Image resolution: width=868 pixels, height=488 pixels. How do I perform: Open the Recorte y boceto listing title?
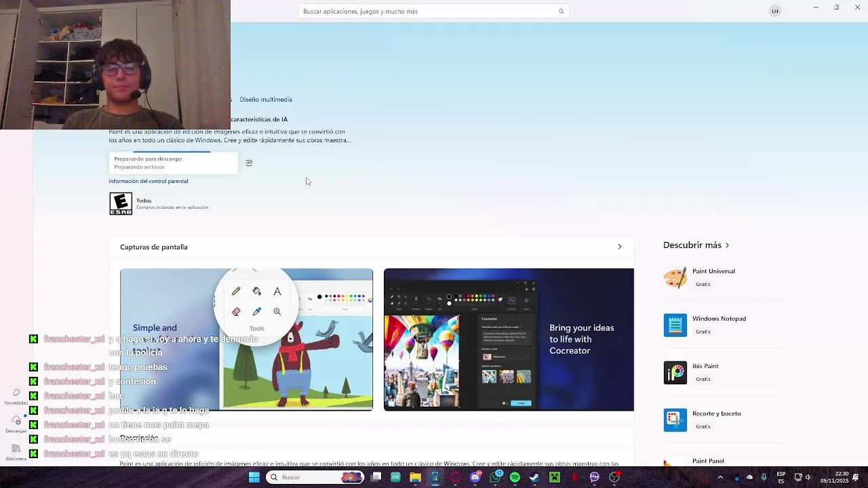(717, 413)
